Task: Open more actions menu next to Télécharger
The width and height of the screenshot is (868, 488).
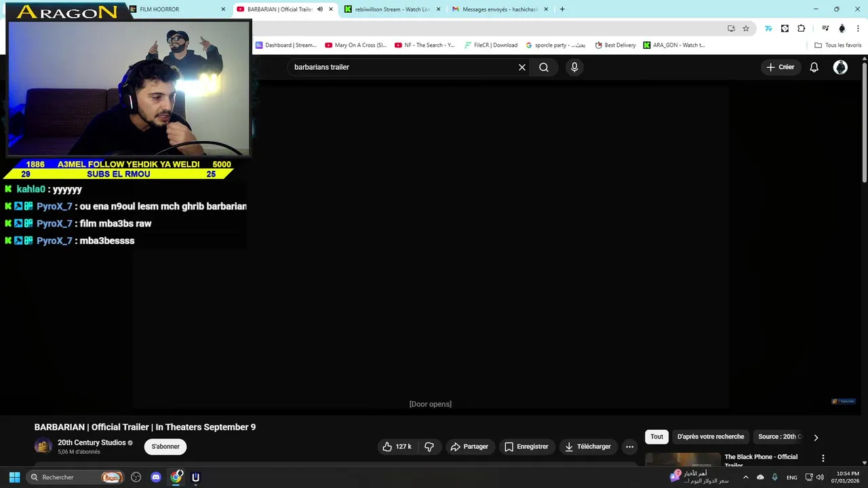Action: [629, 447]
